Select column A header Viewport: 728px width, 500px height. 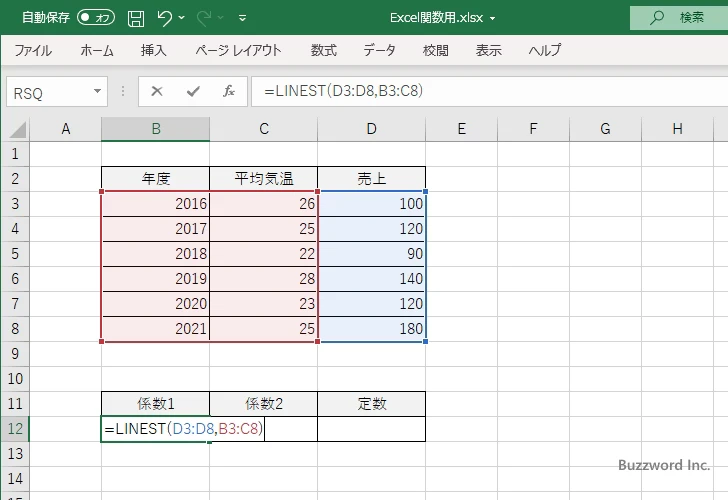[65, 129]
